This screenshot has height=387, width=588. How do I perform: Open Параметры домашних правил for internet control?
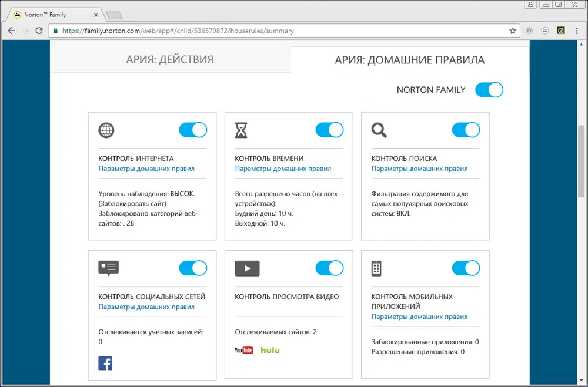146,169
